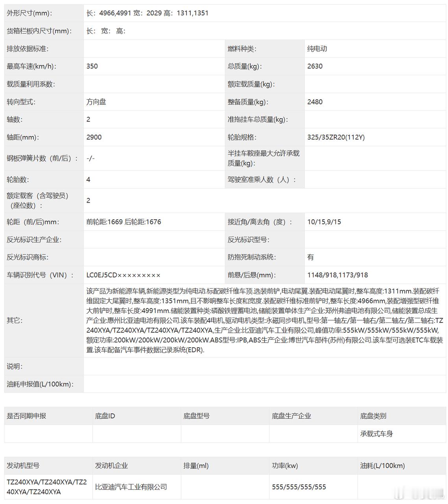Click the 轴数 label
448x504 pixels.
tap(15, 119)
